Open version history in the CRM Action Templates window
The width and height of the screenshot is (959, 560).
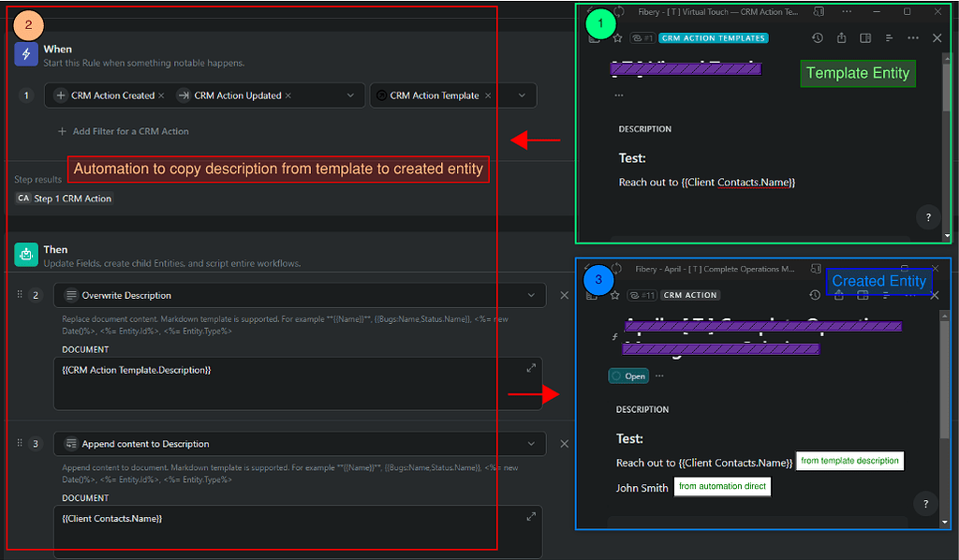point(818,37)
